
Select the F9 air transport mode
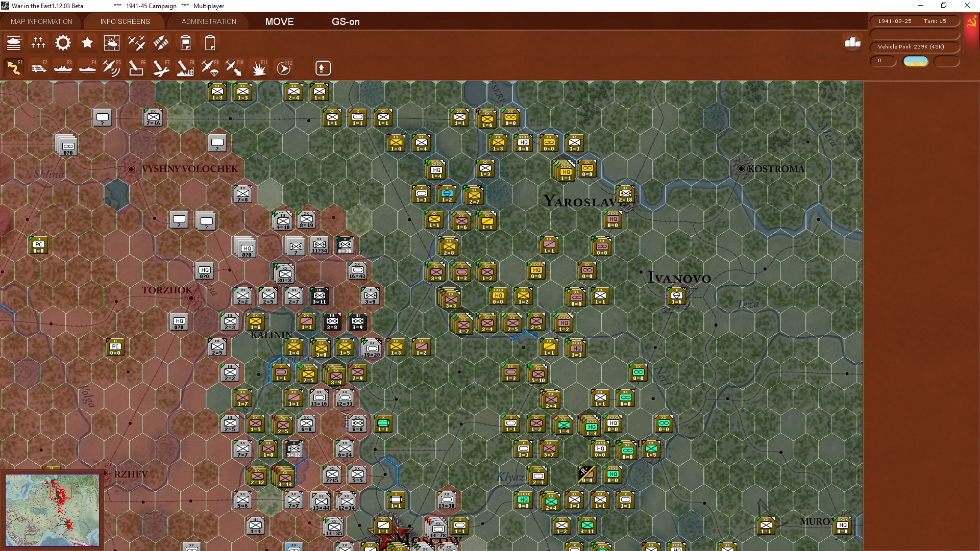[210, 68]
